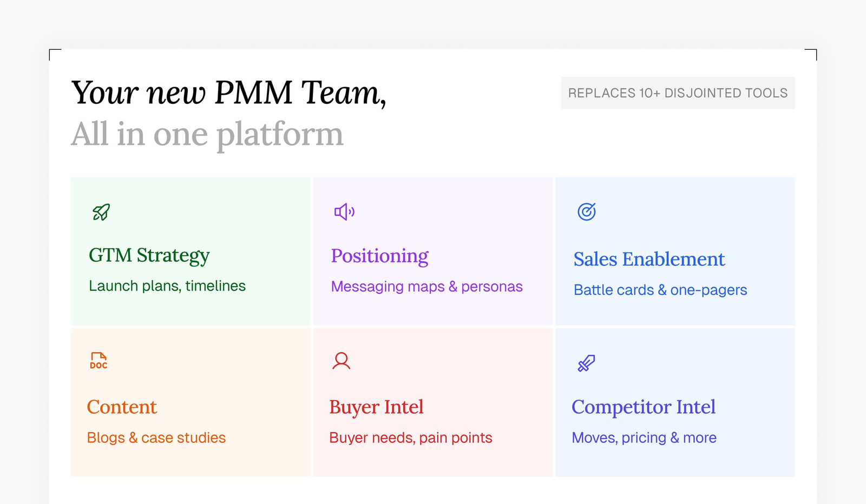This screenshot has width=866, height=504.
Task: Click the target icon in Sales Enablement card
Action: (587, 211)
